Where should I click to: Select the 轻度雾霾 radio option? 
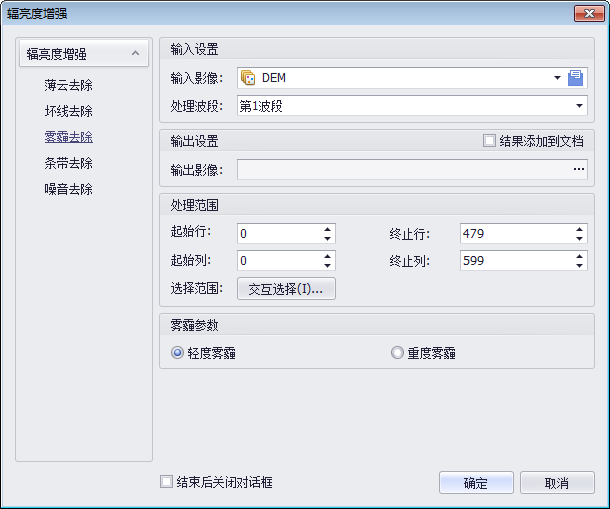click(x=177, y=353)
